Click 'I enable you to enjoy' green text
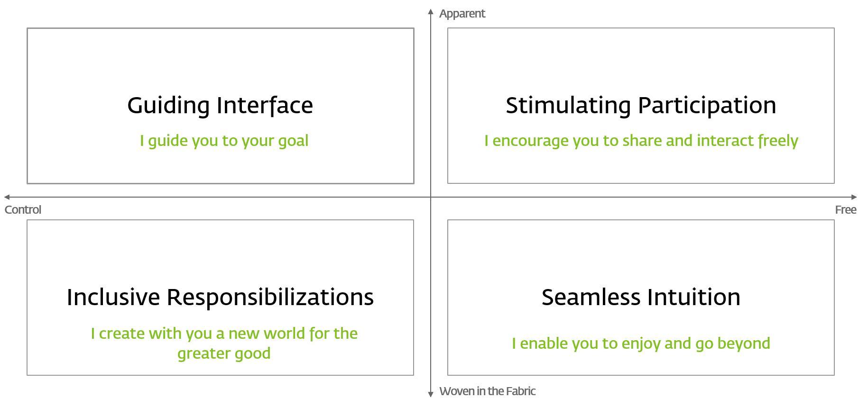Viewport: 868px width, 407px height. point(641,344)
